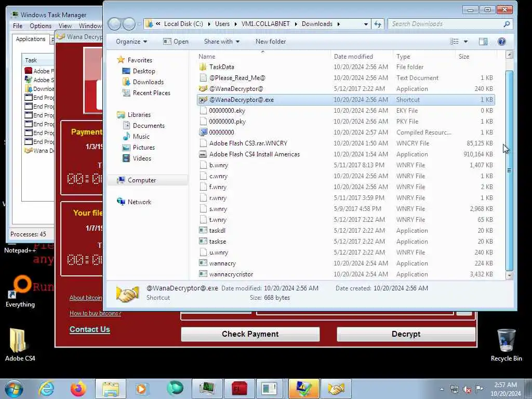This screenshot has height=399, width=532.
Task: Launch Firefox from taskbar
Action: tap(78, 389)
